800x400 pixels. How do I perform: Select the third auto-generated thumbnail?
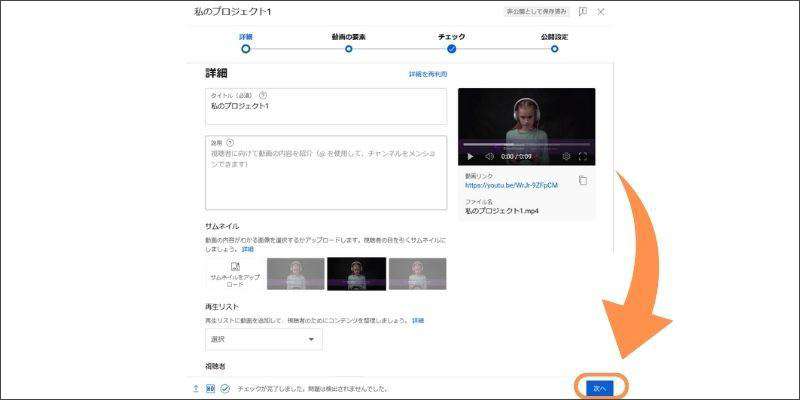click(417, 274)
